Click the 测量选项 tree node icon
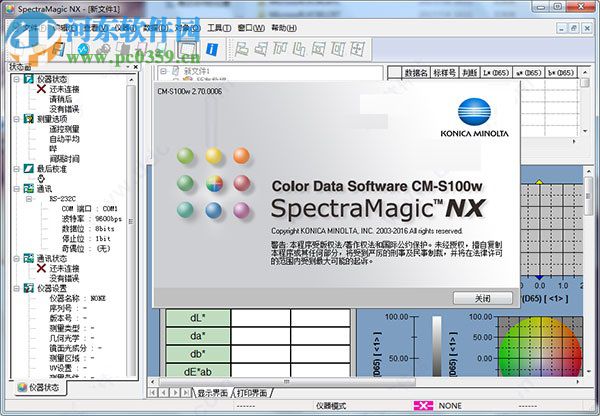600x416 pixels. (x=29, y=119)
